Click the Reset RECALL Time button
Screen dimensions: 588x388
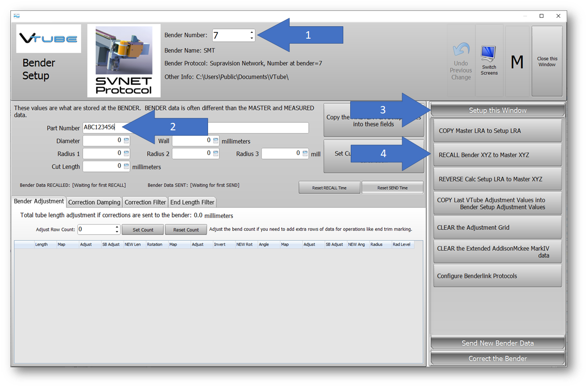tap(329, 188)
